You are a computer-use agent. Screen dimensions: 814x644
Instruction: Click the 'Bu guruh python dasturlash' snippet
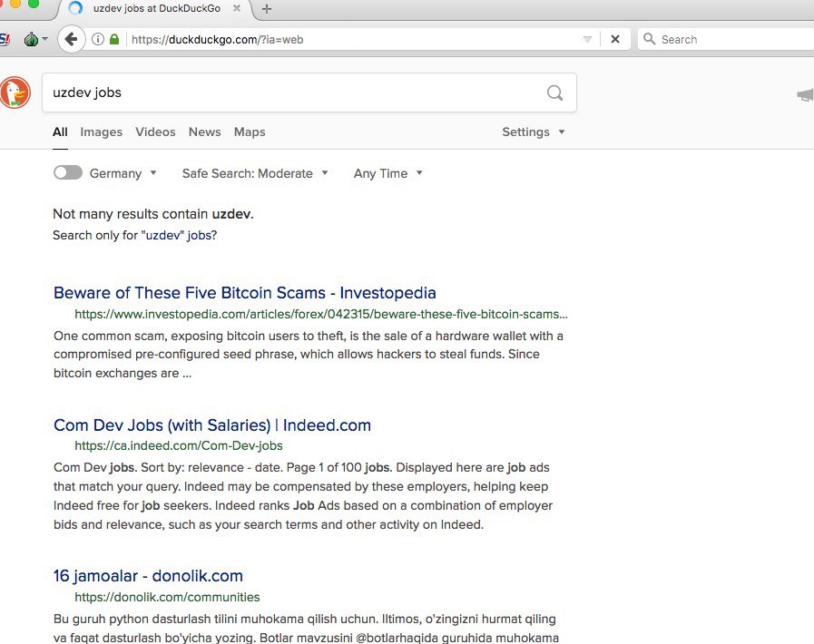click(307, 628)
